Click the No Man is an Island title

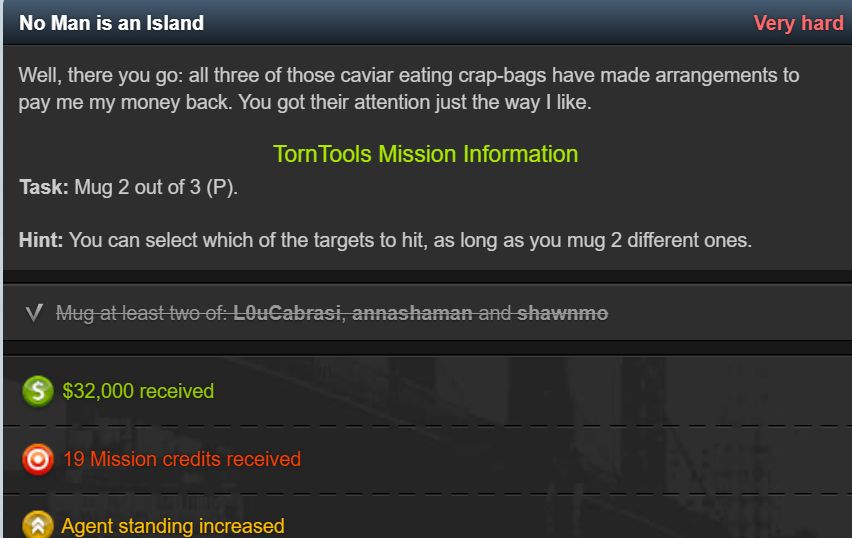click(x=111, y=23)
